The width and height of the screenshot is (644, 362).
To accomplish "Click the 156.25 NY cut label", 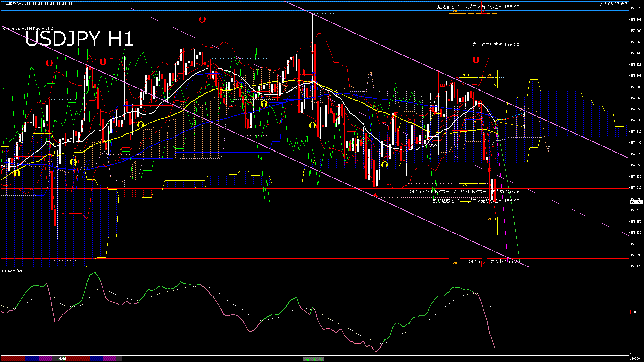I will tap(494, 262).
